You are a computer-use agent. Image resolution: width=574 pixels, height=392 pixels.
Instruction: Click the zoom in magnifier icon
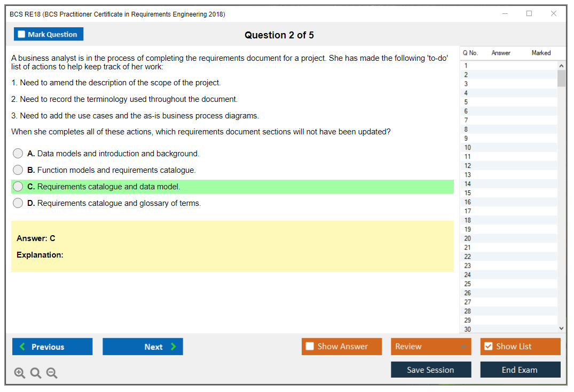click(x=20, y=373)
